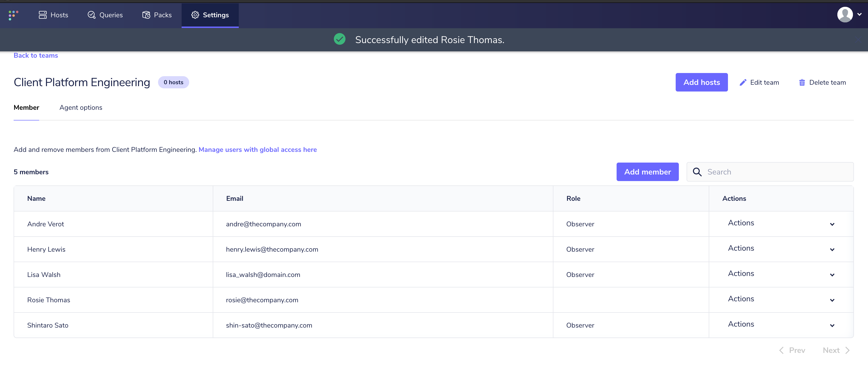Switch to the Agent options tab
The image size is (868, 367).
[81, 108]
